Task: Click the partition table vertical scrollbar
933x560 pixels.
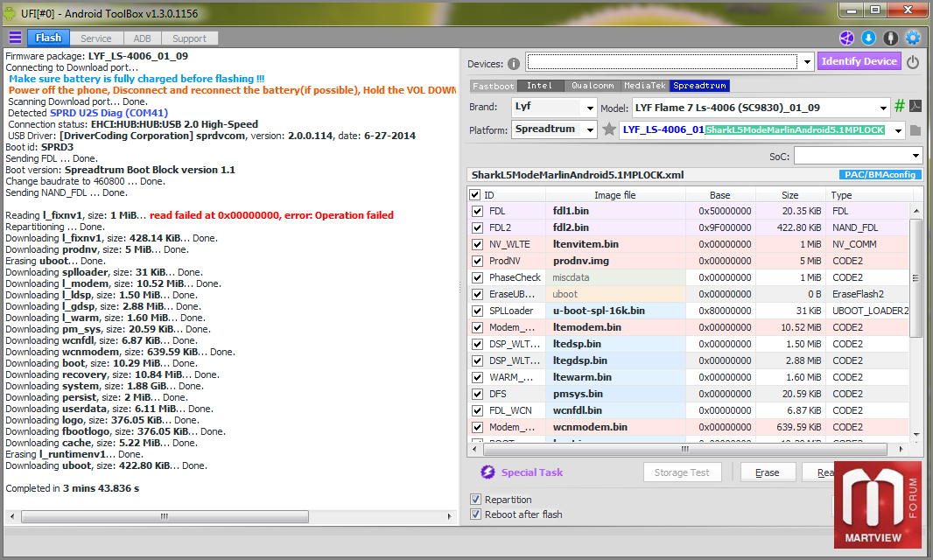Action: (x=915, y=278)
